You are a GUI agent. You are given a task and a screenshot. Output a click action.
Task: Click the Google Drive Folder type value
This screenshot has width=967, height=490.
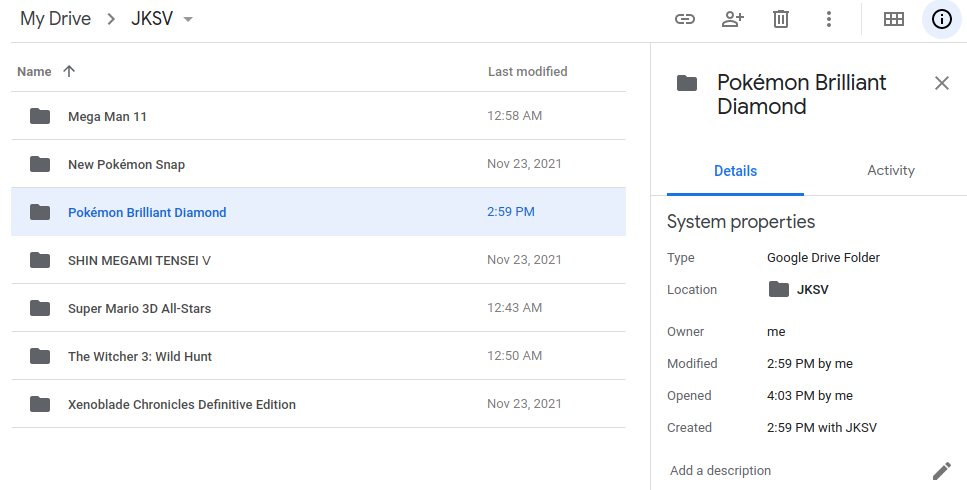823,258
